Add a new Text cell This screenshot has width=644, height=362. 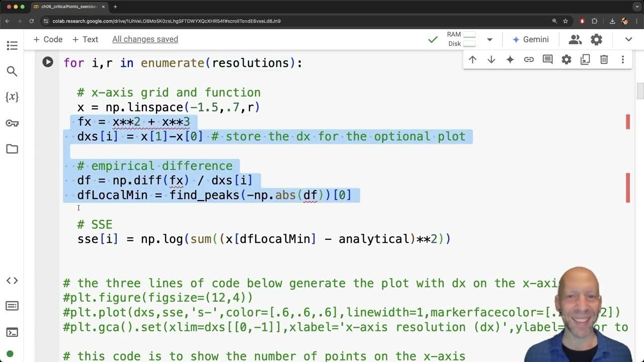click(x=85, y=39)
